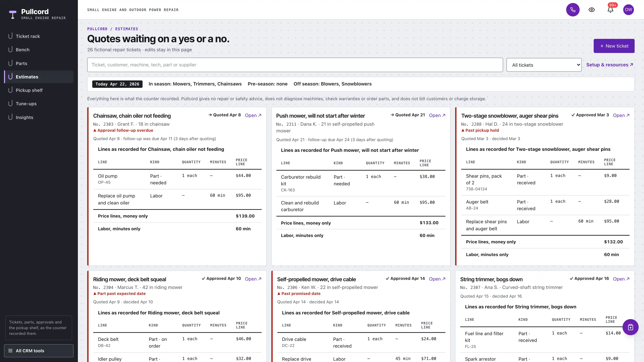Click the PULLCORD breadcrumb link
644x362 pixels.
point(97,29)
